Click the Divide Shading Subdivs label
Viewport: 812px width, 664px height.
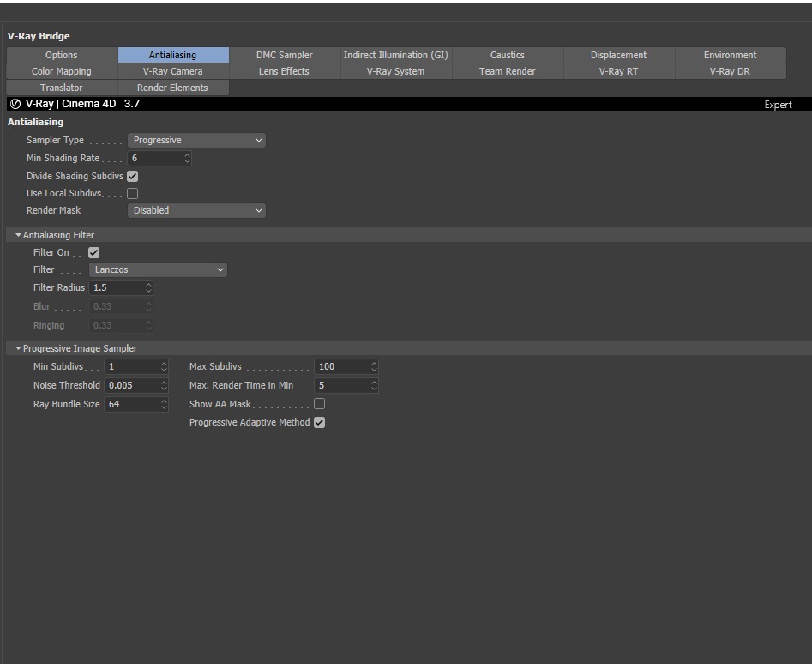(x=75, y=176)
